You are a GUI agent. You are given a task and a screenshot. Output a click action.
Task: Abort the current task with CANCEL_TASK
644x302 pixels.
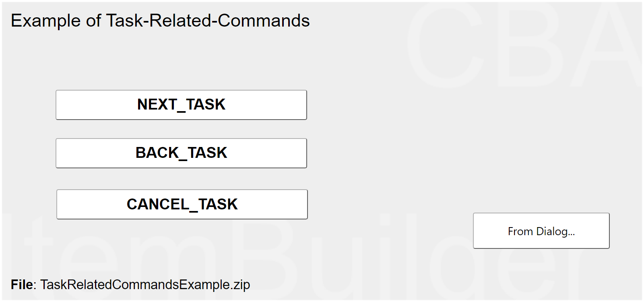(x=182, y=204)
